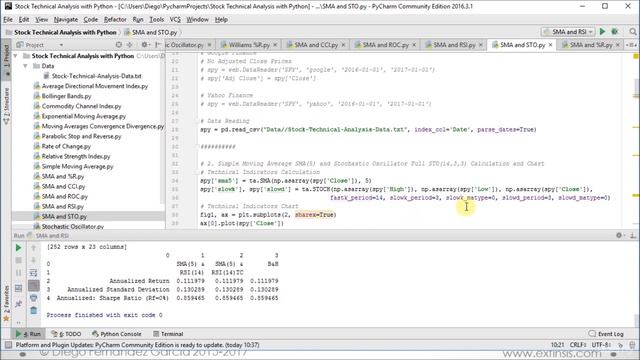Open the Refactor menu
Viewport: 640px width, 360px height.
pyautogui.click(x=115, y=19)
